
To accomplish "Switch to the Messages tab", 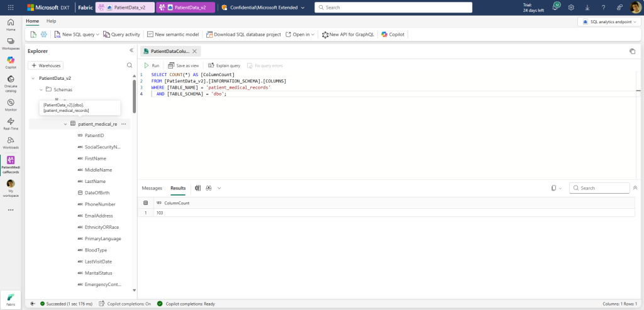I will 152,188.
